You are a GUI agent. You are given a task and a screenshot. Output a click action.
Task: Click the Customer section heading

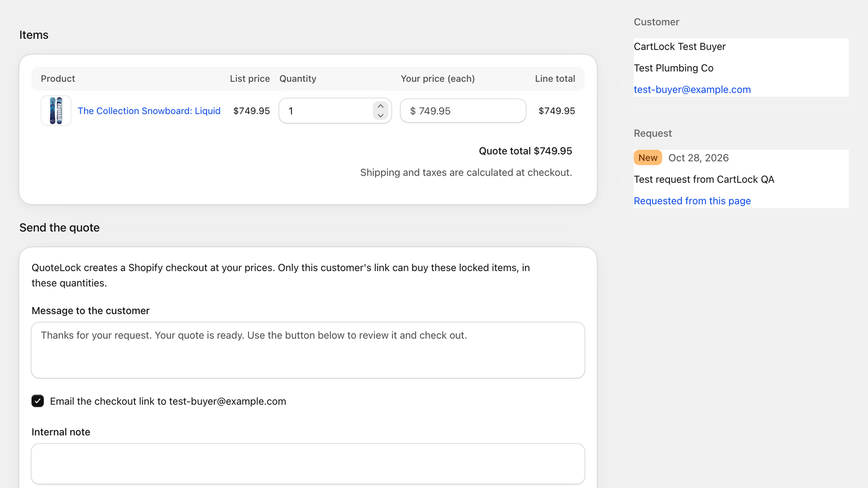click(x=656, y=22)
